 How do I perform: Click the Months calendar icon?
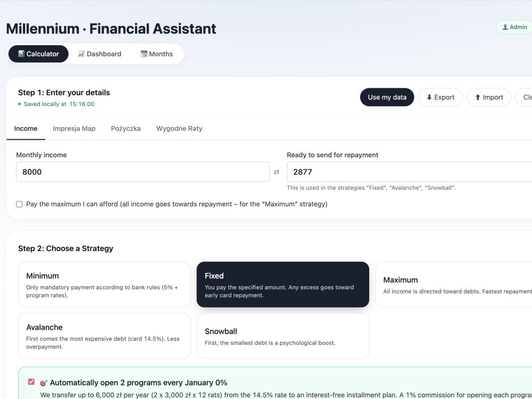[144, 54]
